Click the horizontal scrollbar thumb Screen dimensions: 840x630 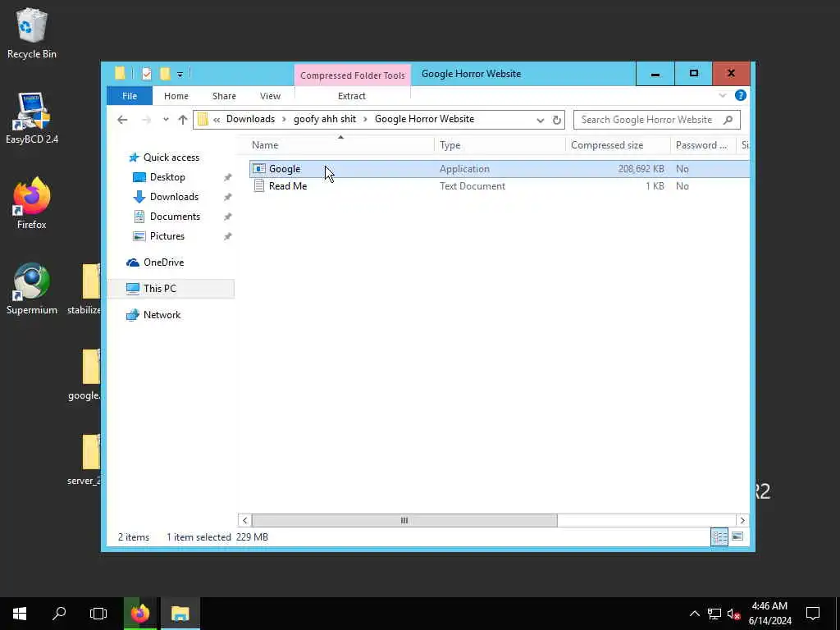pos(404,520)
